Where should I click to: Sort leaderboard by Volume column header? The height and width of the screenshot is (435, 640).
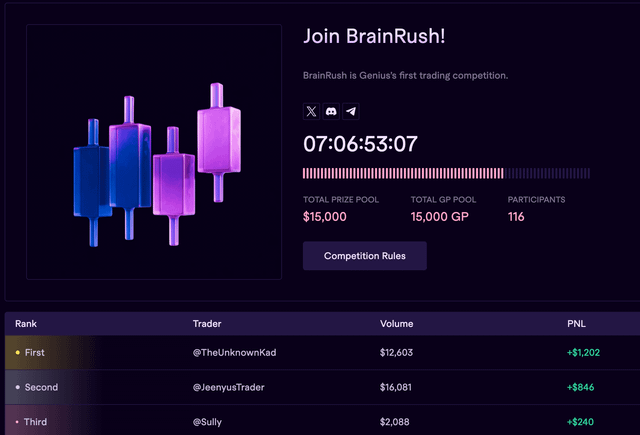tap(397, 324)
